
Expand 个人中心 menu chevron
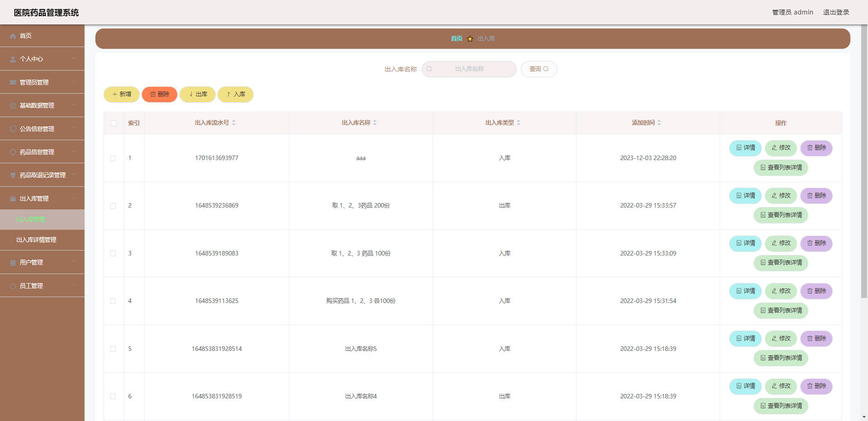[x=74, y=59]
